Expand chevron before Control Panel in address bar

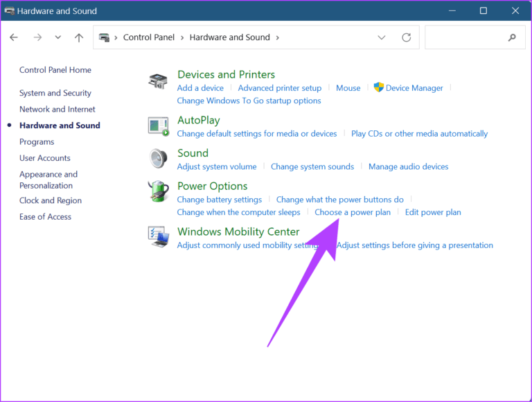[116, 37]
